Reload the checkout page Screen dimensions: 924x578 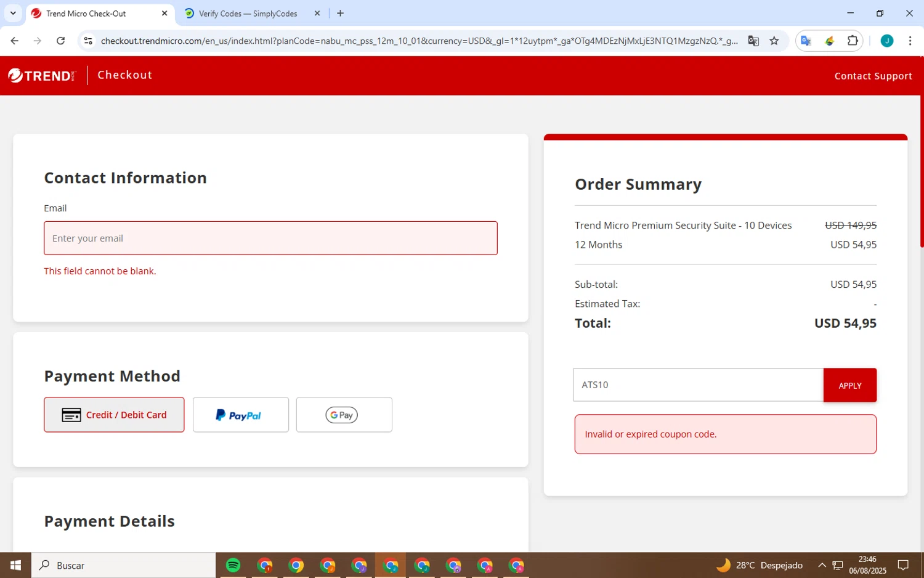point(60,41)
